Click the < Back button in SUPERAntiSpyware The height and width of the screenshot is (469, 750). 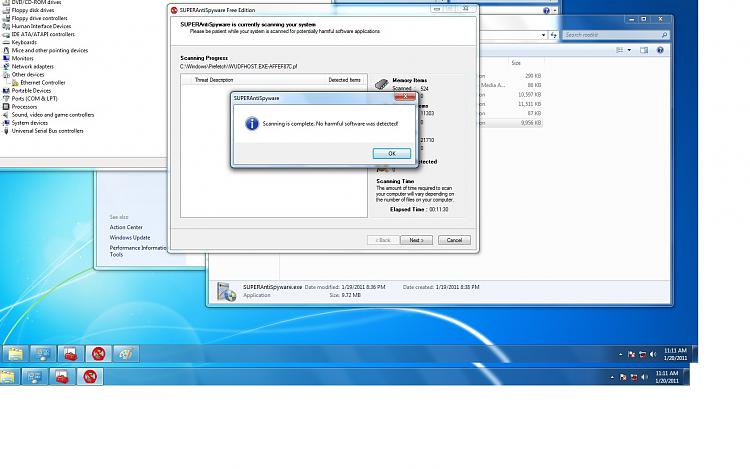point(383,240)
